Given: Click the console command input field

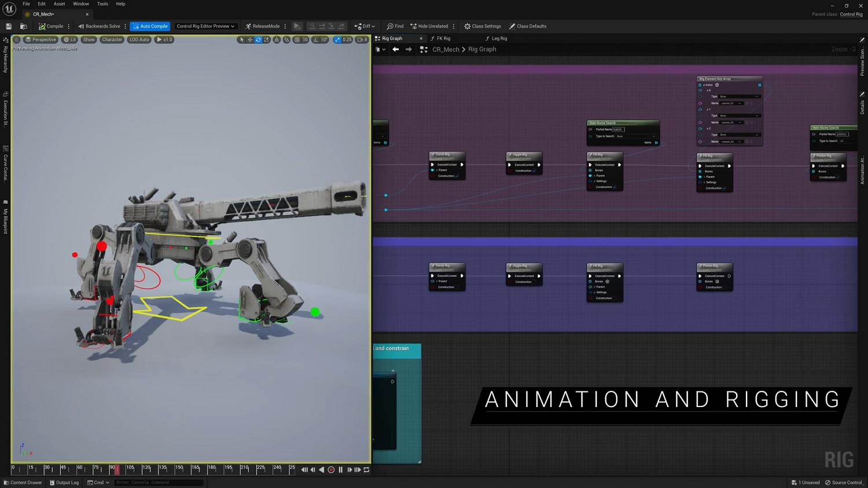Looking at the screenshot, I should [159, 482].
